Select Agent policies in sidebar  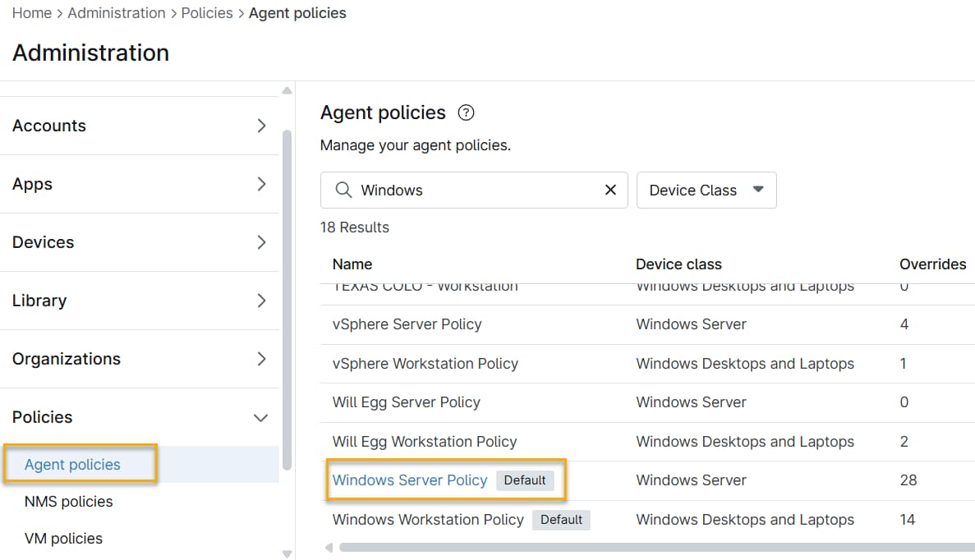pyautogui.click(x=73, y=465)
